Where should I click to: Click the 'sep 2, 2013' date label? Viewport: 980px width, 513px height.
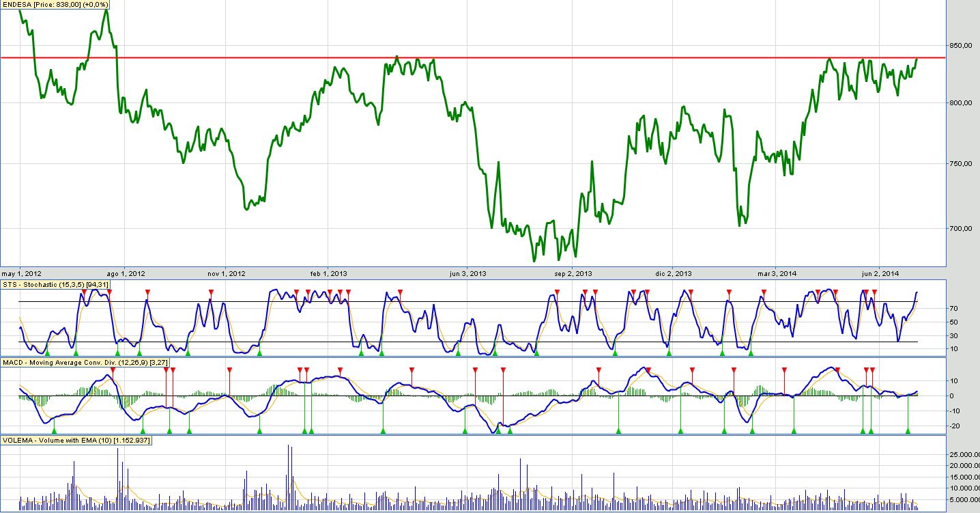(x=573, y=273)
